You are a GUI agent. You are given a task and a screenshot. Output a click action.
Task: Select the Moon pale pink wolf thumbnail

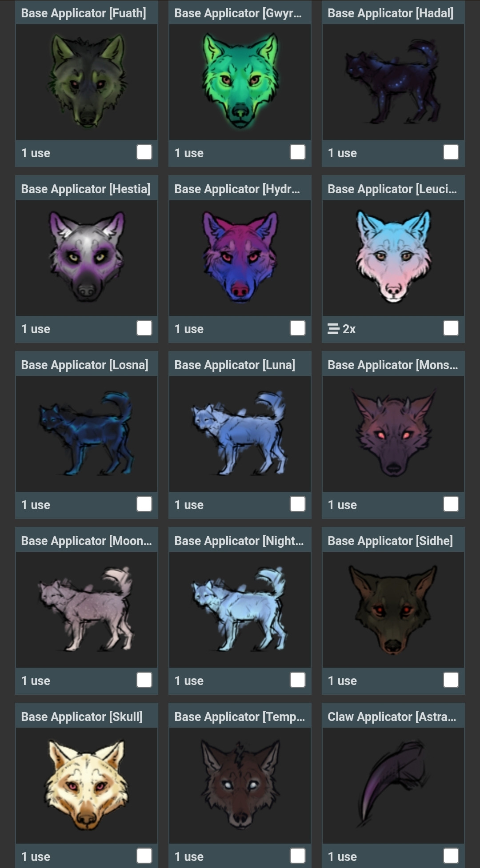[87, 609]
